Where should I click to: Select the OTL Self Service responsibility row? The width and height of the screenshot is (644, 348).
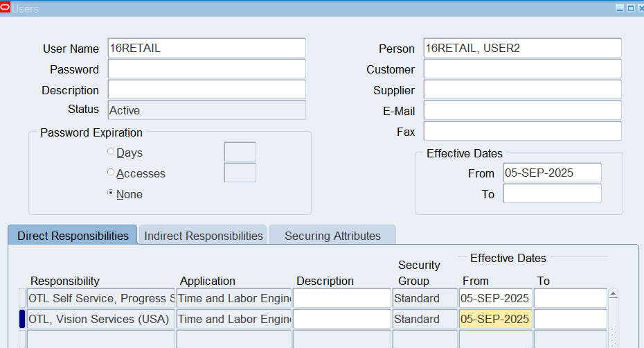(101, 298)
